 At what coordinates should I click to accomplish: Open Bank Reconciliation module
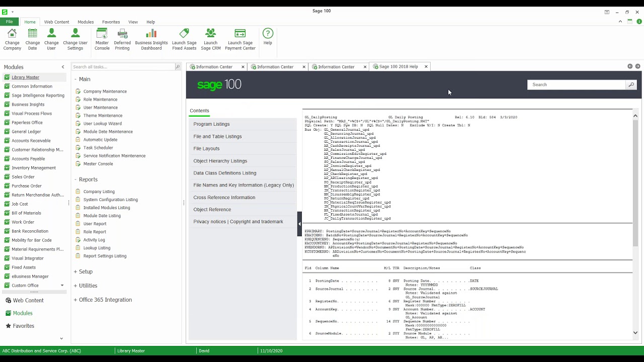(x=30, y=231)
